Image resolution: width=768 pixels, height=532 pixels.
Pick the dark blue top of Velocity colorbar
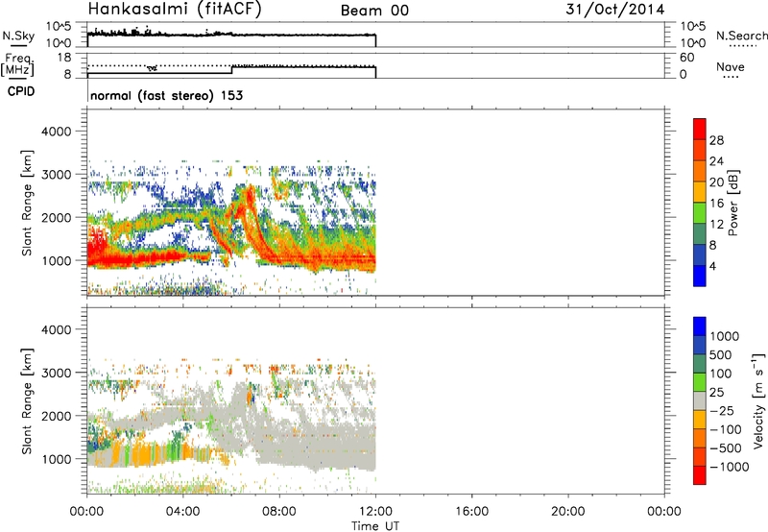pyautogui.click(x=700, y=326)
